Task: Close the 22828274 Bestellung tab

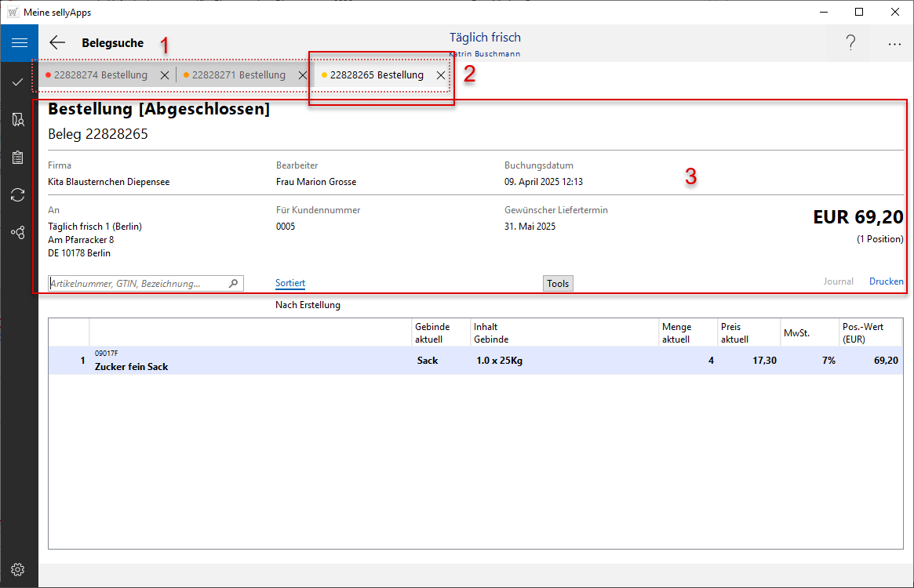Action: tap(165, 75)
